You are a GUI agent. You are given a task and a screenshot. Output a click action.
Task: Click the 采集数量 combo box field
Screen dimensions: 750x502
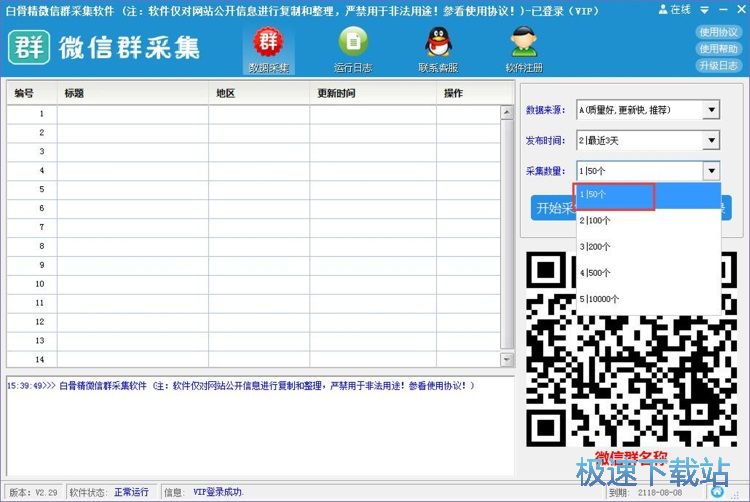coord(648,171)
